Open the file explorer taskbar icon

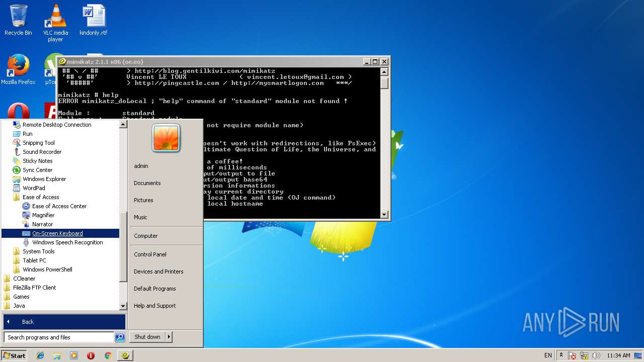coord(57,355)
